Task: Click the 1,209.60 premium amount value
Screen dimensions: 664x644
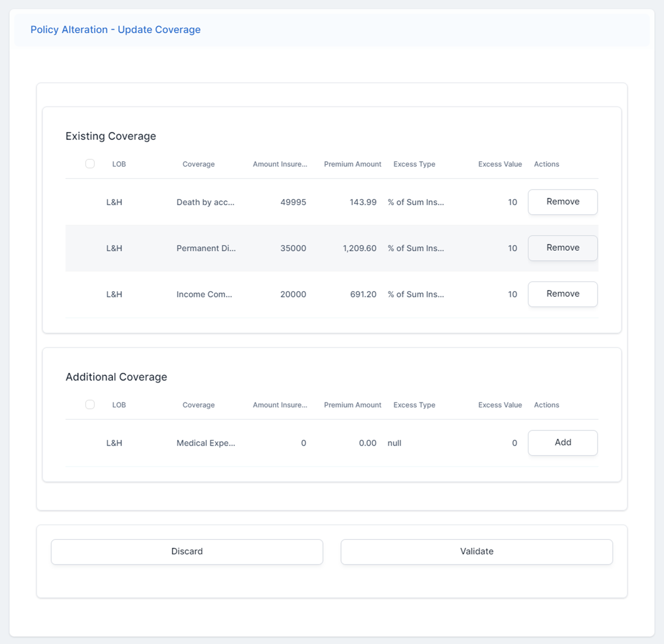Action: 359,248
